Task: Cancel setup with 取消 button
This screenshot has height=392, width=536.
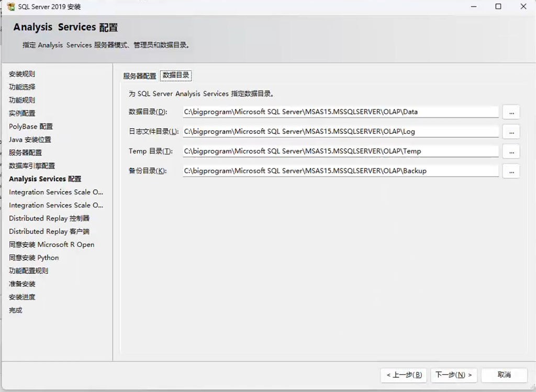Action: (x=504, y=375)
